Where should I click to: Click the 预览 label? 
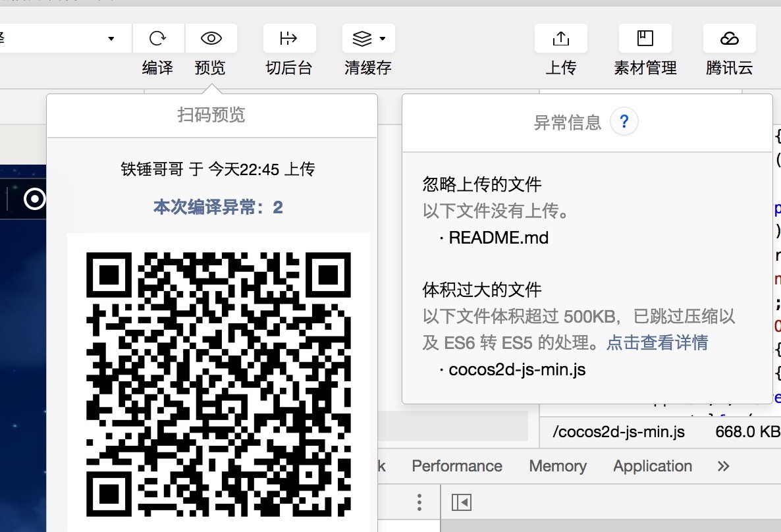pyautogui.click(x=210, y=68)
